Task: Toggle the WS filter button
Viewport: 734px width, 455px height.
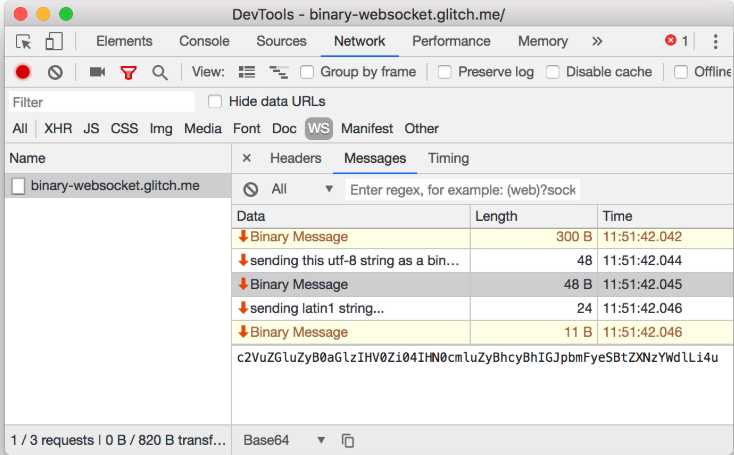Action: pos(319,129)
